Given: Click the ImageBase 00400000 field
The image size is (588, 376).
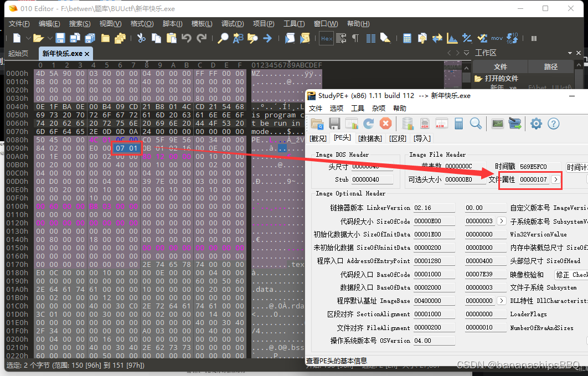Looking at the screenshot, I should (x=434, y=301).
